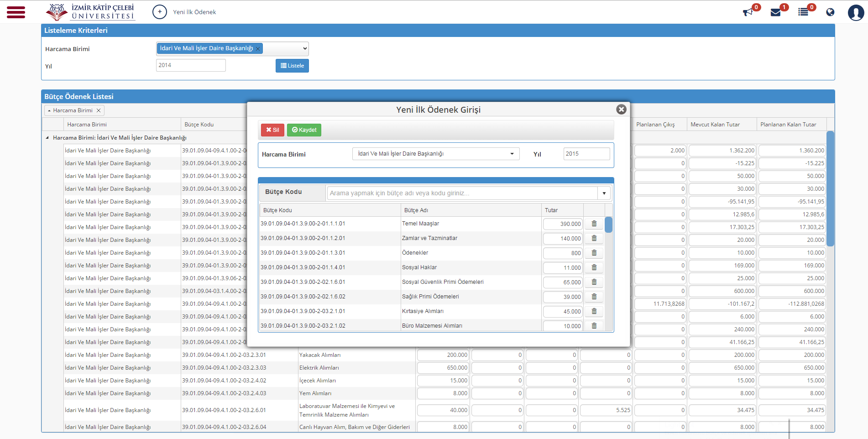Click the Yıl filter field with 2014
Image resolution: width=868 pixels, height=439 pixels.
click(191, 65)
